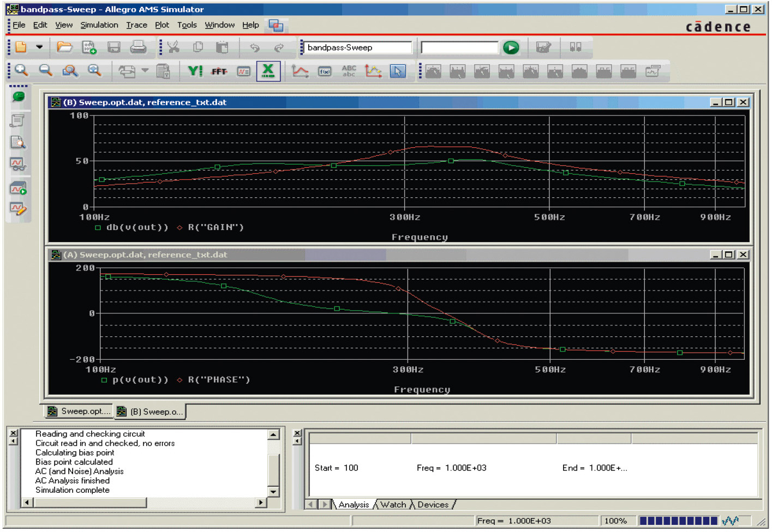The width and height of the screenshot is (772, 532).
Task: Open a file with the folder icon
Action: (x=64, y=47)
